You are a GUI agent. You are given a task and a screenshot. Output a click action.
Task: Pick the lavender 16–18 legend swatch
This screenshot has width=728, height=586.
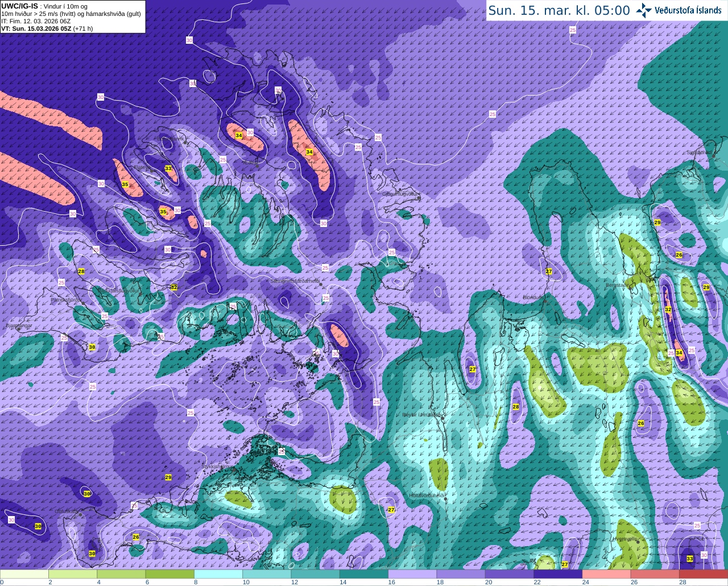click(x=412, y=575)
